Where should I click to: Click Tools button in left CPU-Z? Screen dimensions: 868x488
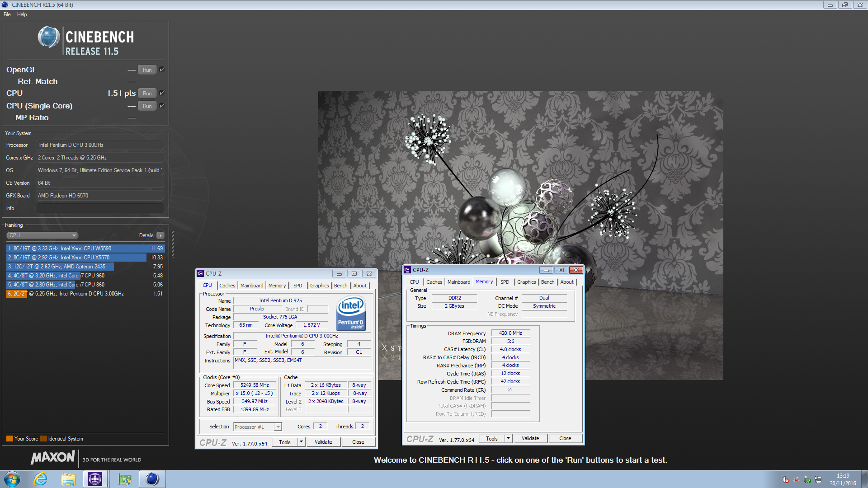click(x=285, y=442)
